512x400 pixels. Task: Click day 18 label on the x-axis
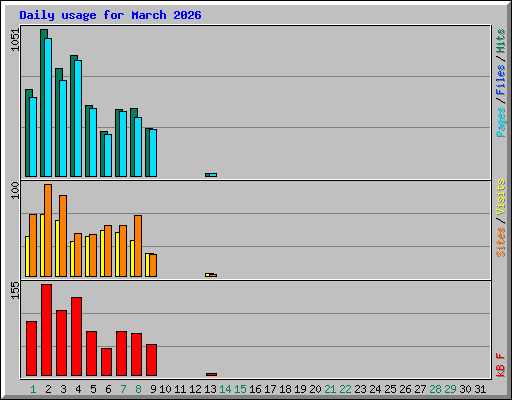[285, 389]
